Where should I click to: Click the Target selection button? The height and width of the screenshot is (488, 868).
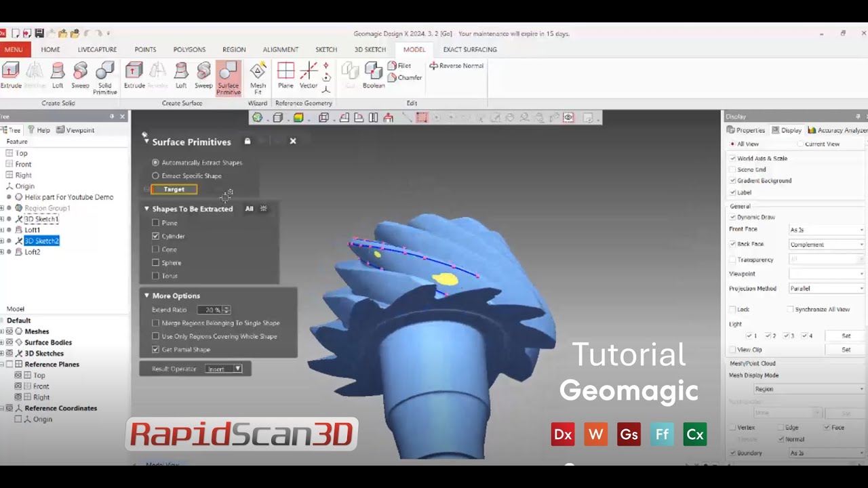click(x=174, y=189)
